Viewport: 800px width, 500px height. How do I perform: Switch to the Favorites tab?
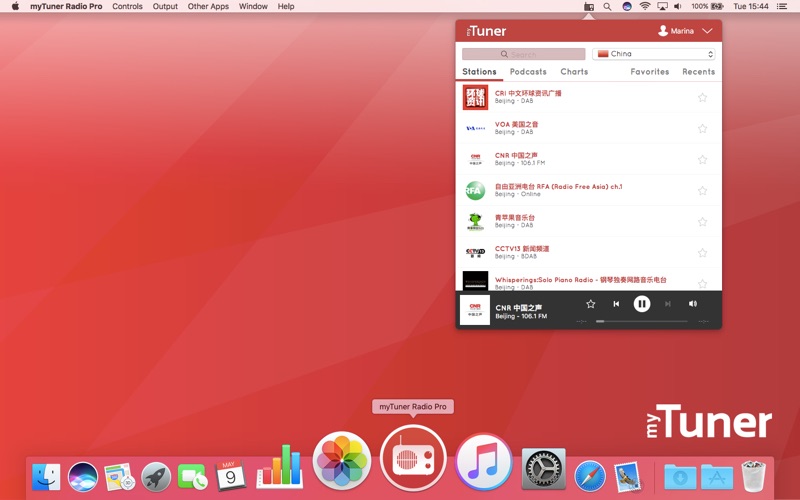pyautogui.click(x=649, y=72)
